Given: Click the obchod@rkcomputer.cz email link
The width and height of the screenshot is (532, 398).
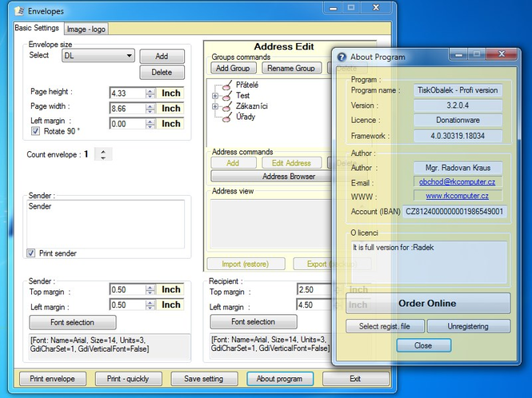Looking at the screenshot, I should 458,181.
